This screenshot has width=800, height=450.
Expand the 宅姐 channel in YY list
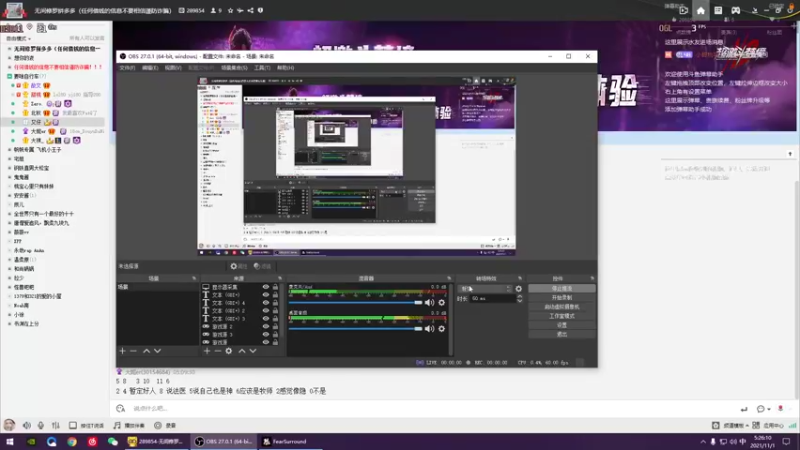point(10,159)
